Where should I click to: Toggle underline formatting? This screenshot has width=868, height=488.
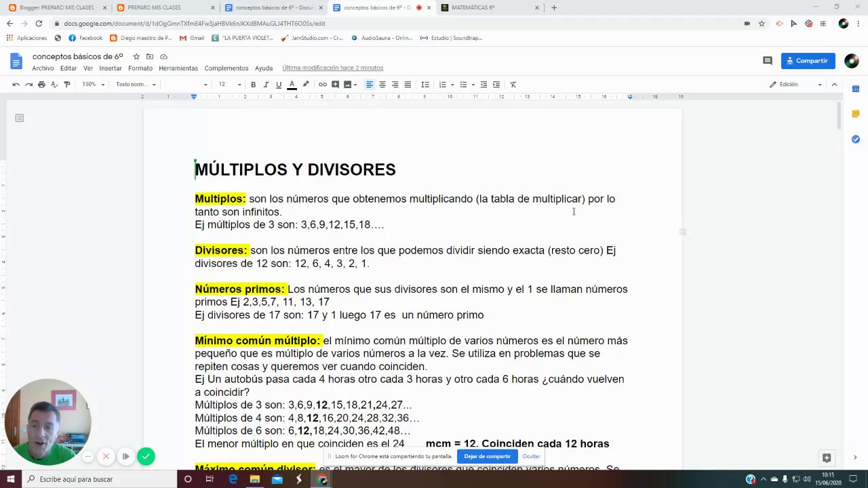point(279,85)
